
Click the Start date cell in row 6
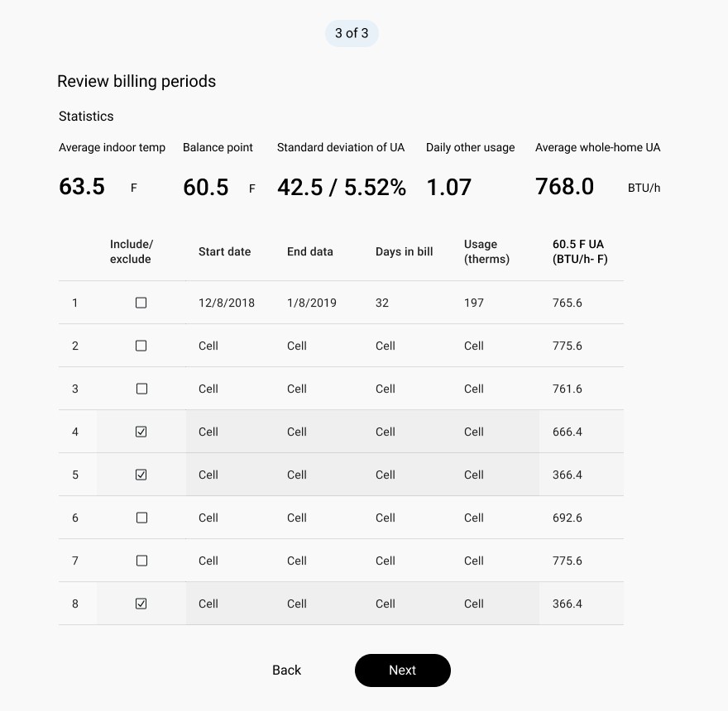[x=208, y=518]
